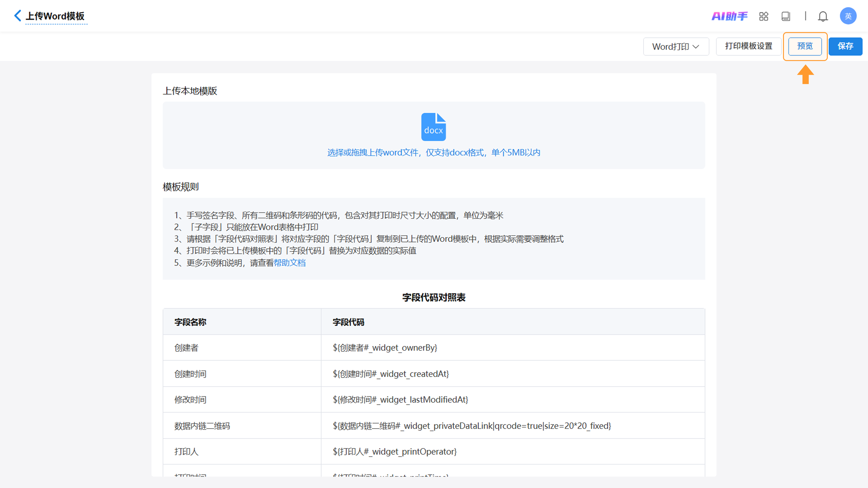This screenshot has height=488, width=868.
Task: Select the 创建者 field code cell
Action: click(x=385, y=347)
